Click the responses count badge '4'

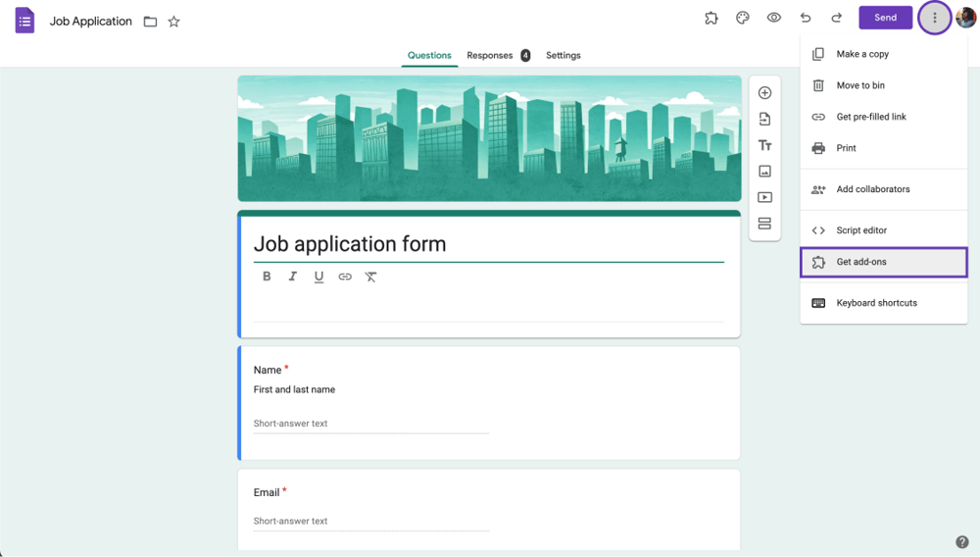point(525,56)
